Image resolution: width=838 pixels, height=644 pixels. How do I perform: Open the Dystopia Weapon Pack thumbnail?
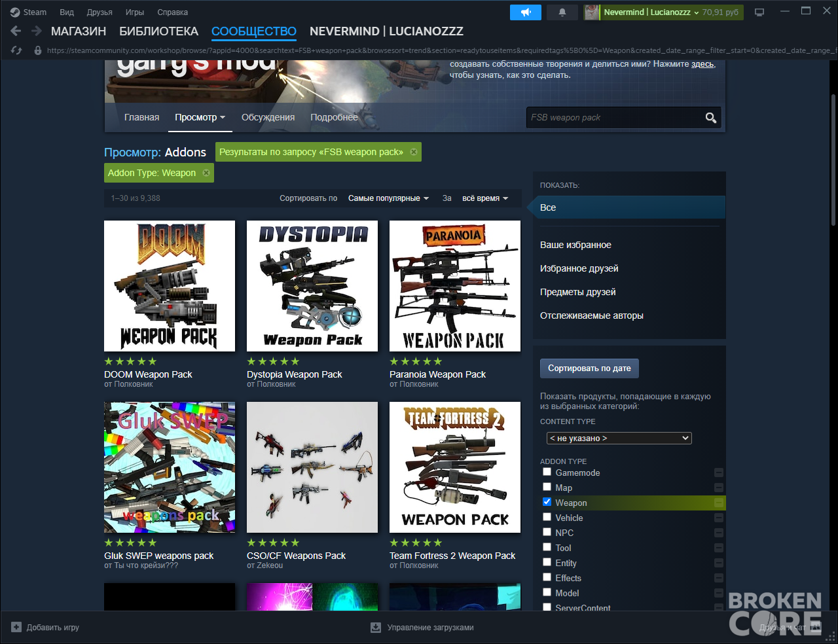click(x=312, y=286)
